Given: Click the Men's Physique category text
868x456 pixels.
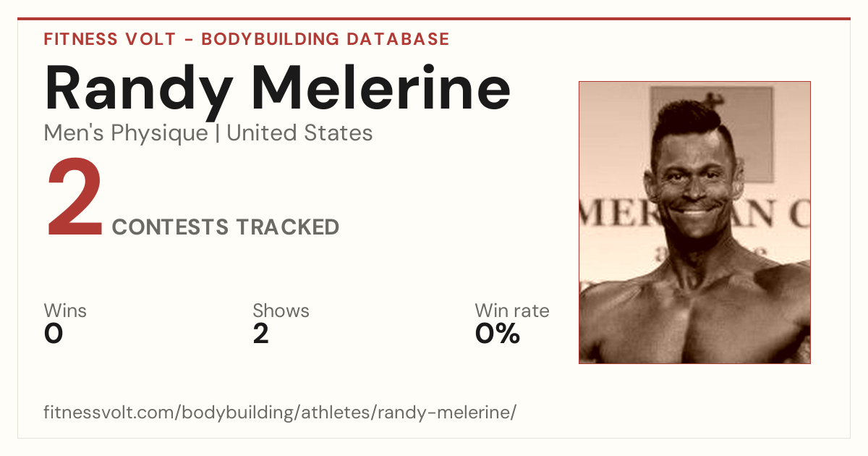Looking at the screenshot, I should [x=126, y=133].
